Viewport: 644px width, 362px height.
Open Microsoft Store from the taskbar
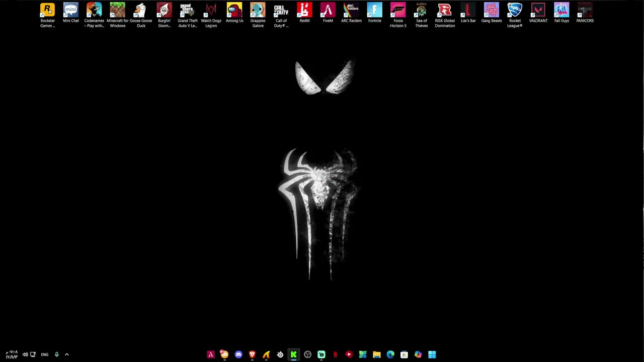tap(404, 354)
